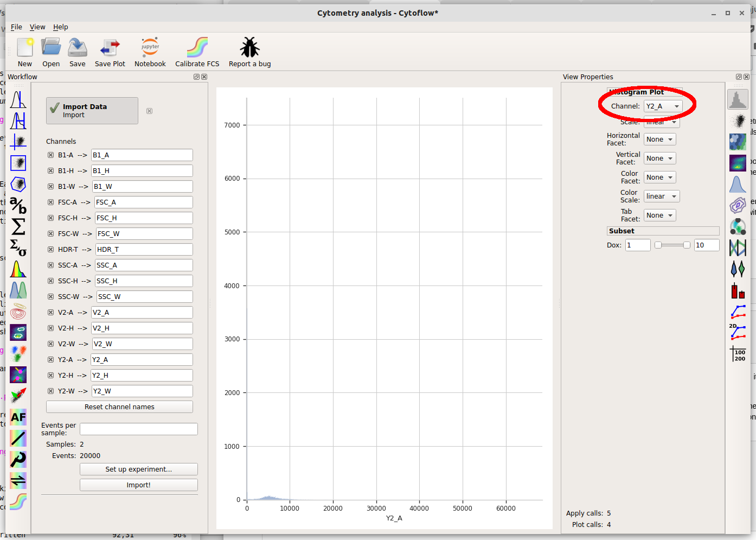The width and height of the screenshot is (756, 540).
Task: Select the ratio a/b operation icon
Action: coord(18,206)
